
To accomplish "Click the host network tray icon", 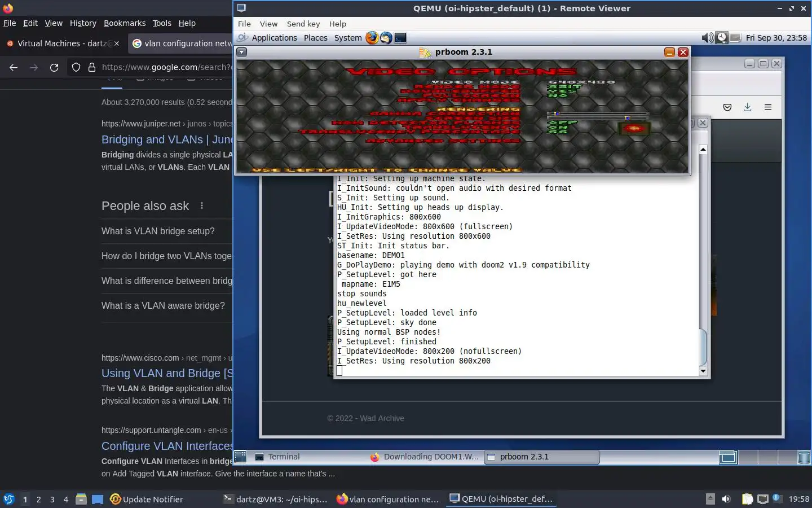I will coord(762,499).
